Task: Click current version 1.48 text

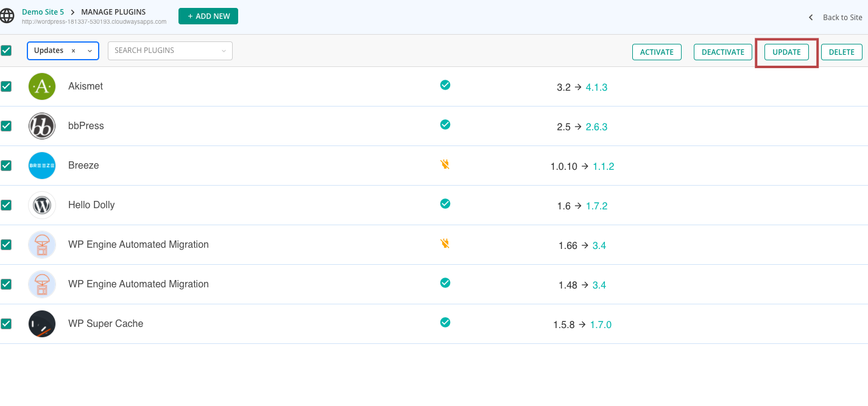Action: point(568,285)
